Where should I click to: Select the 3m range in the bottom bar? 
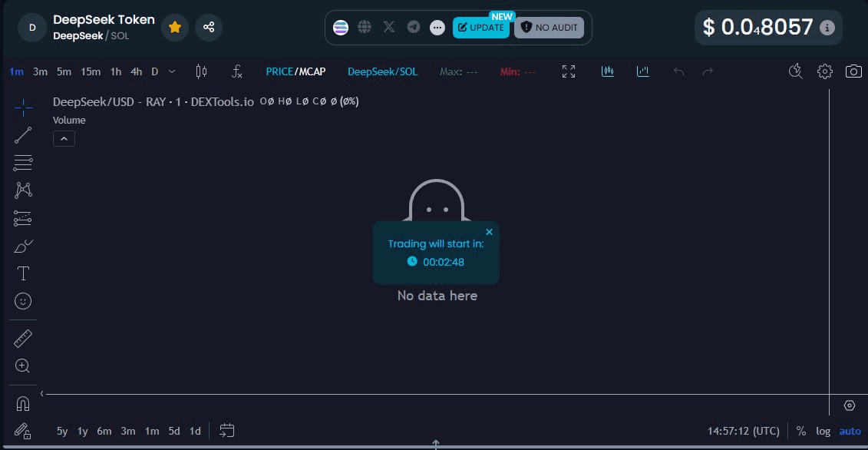(x=128, y=431)
